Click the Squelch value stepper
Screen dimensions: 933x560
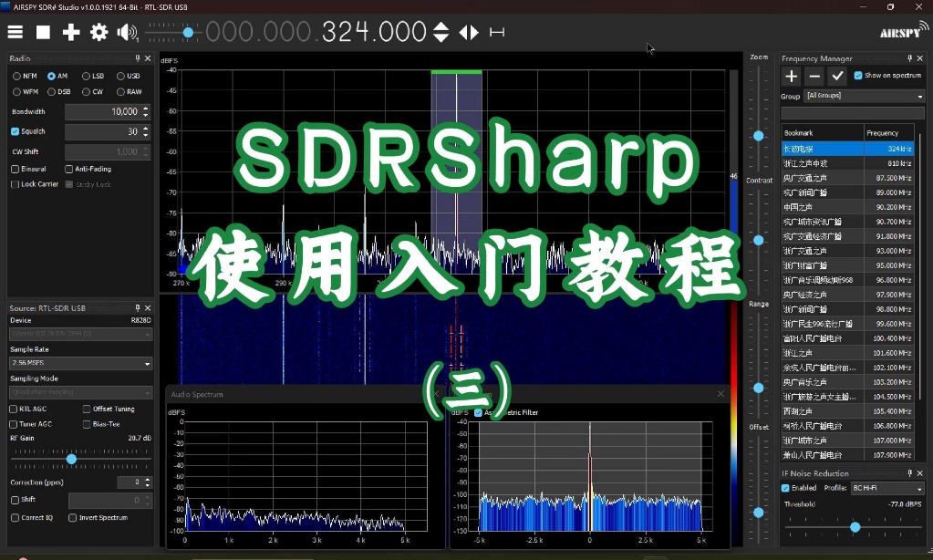click(x=146, y=131)
